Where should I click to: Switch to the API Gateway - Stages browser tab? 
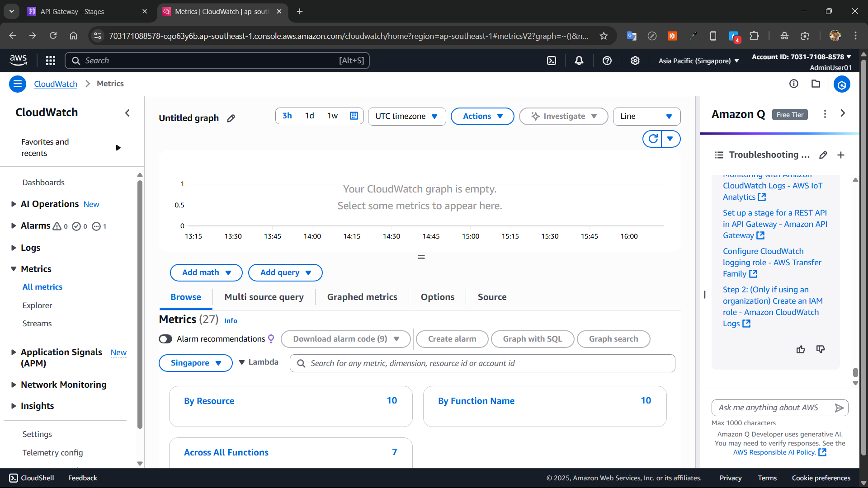coord(88,12)
